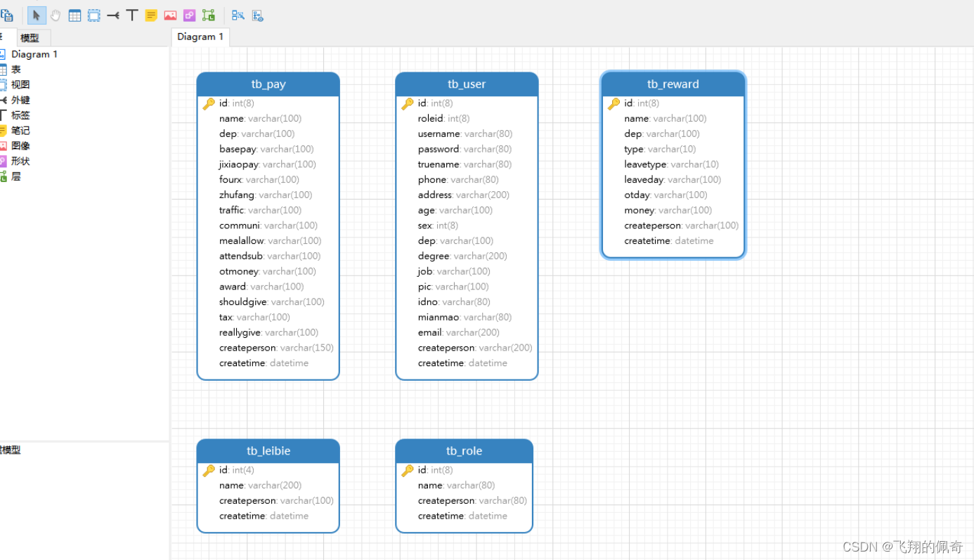The height and width of the screenshot is (560, 974).
Task: Click the tb_role table header
Action: click(x=465, y=451)
